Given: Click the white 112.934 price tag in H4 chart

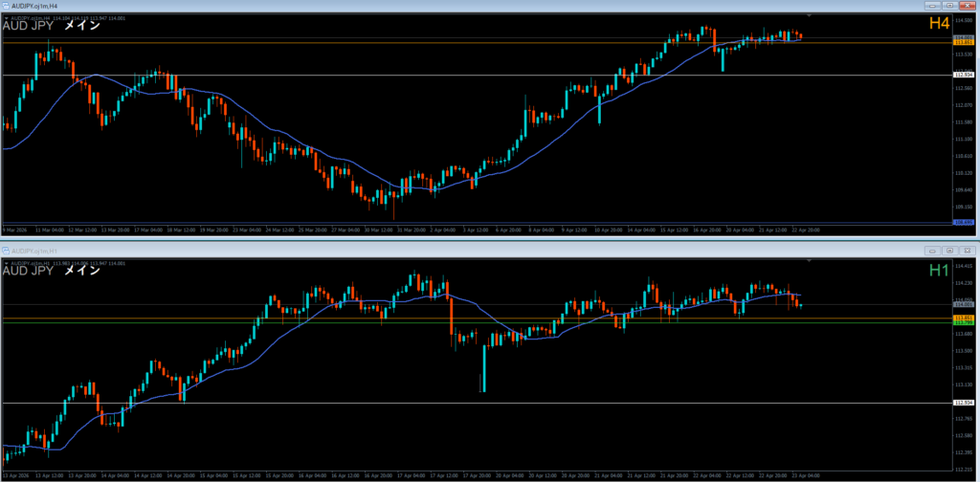Looking at the screenshot, I should [x=964, y=75].
